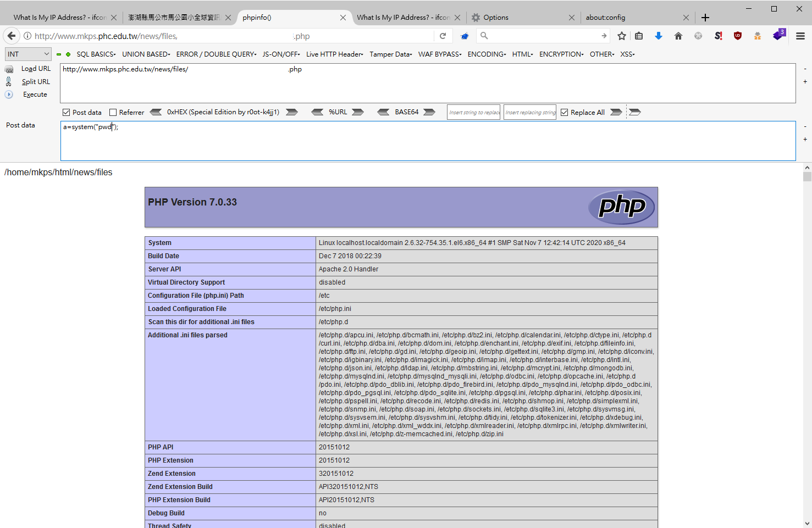The height and width of the screenshot is (528, 812).
Task: Expand the WAF BYPASS menu
Action: pyautogui.click(x=440, y=54)
